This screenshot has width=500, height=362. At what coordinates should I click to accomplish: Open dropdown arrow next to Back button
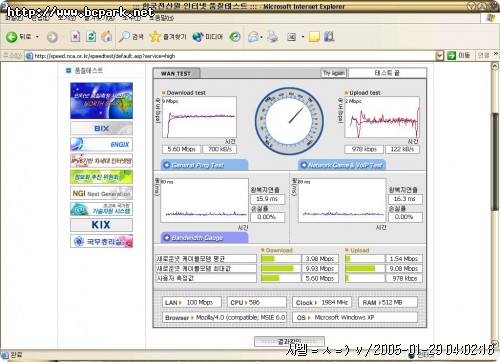(37, 37)
